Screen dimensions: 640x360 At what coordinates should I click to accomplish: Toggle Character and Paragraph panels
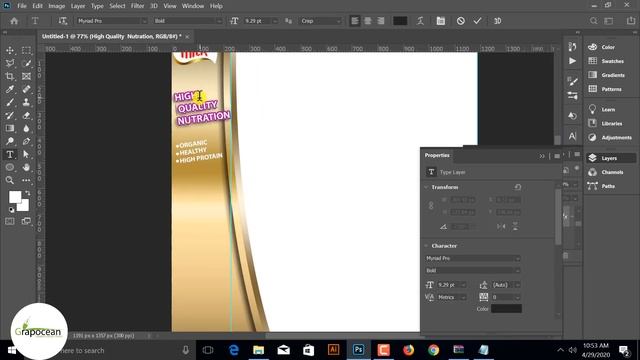tap(441, 21)
